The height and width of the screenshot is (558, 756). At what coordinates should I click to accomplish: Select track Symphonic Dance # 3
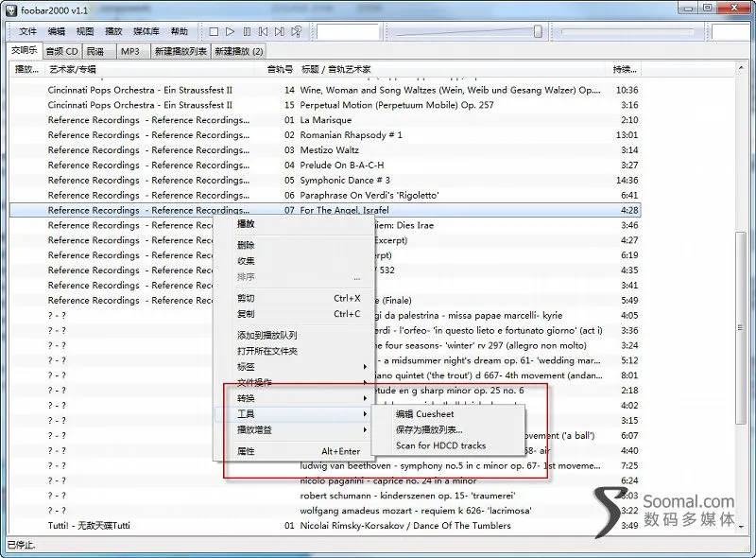click(x=325, y=180)
